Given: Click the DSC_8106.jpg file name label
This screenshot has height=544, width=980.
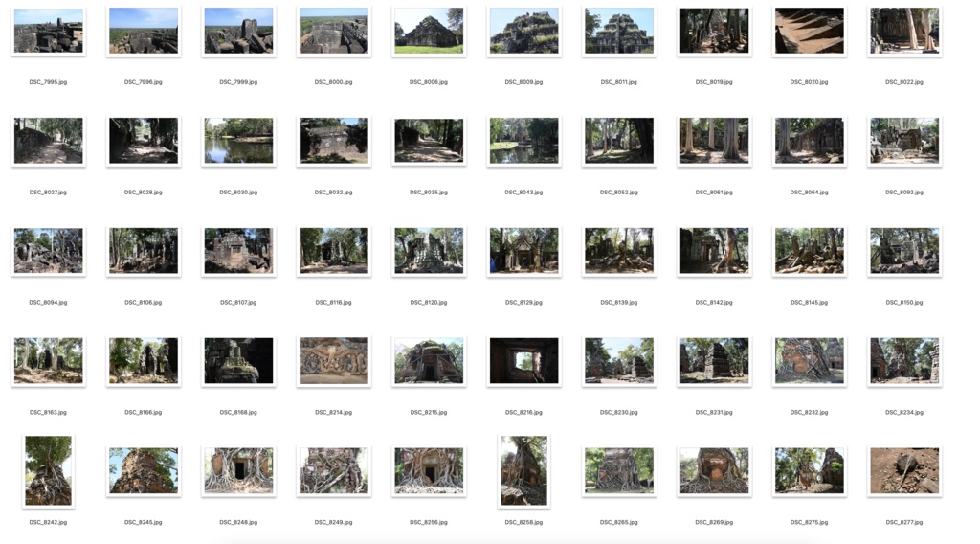Looking at the screenshot, I should (144, 302).
